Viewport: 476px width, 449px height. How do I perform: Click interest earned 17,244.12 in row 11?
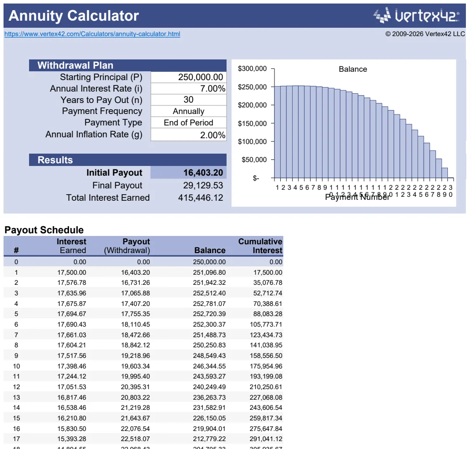pos(72,376)
